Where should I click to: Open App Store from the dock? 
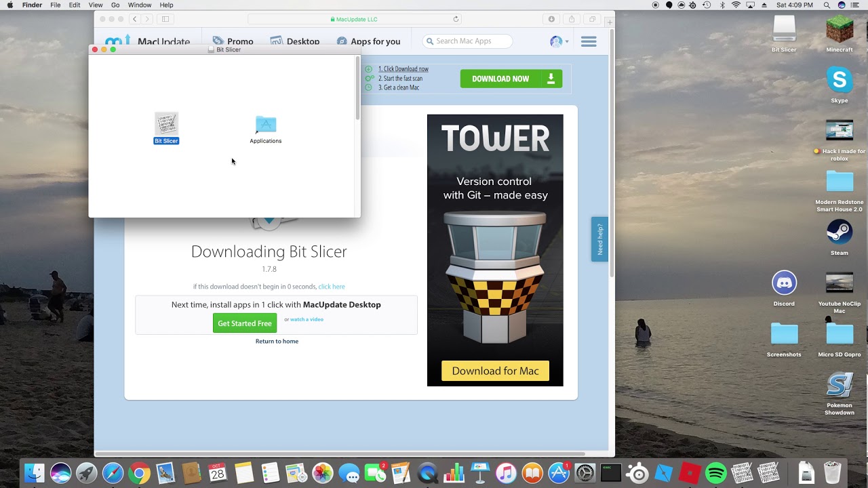[x=559, y=473]
